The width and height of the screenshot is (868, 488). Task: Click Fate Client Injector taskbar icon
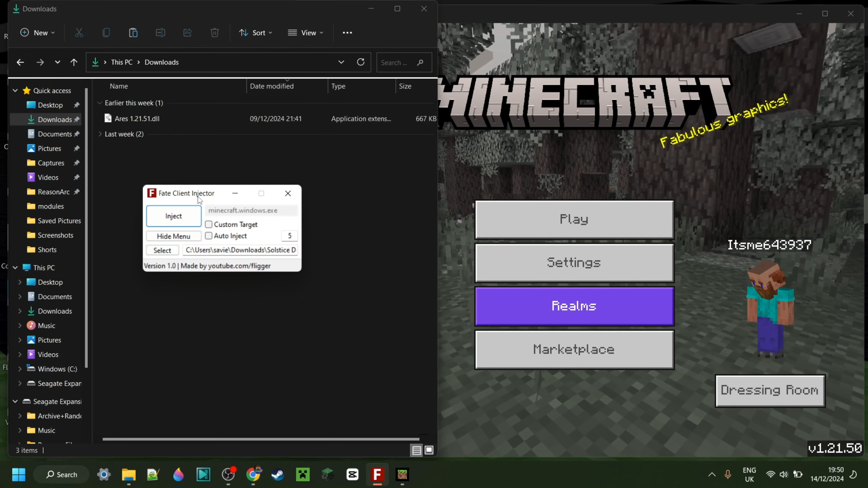tap(377, 474)
